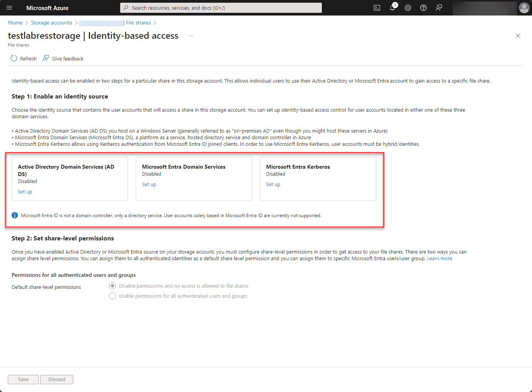Go to File shares breadcrumb
The image size is (532, 392).
coord(138,23)
